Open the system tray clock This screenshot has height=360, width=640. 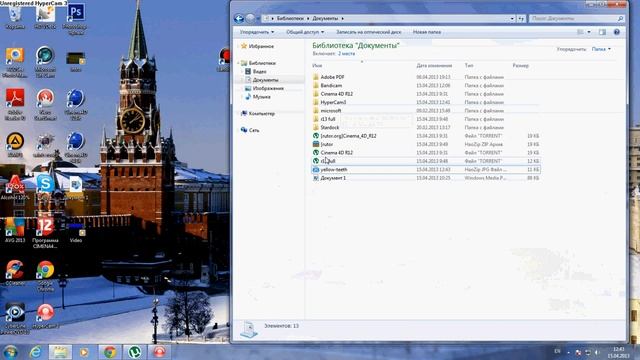618,352
